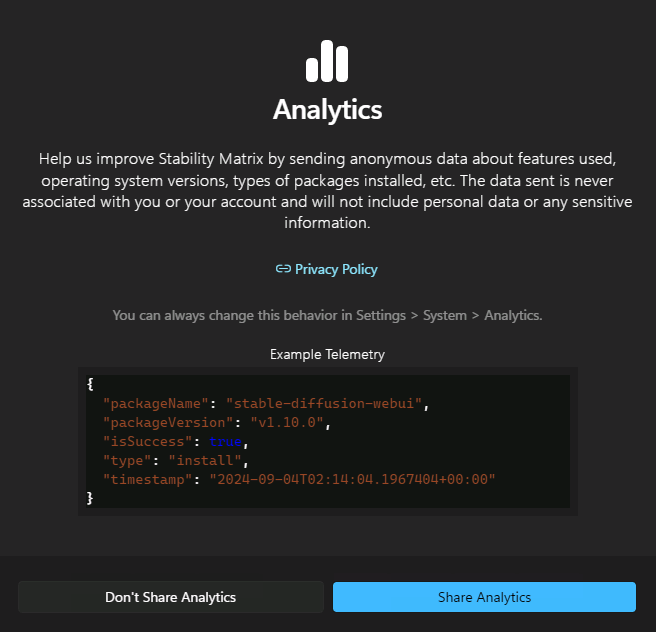Viewport: 656px width, 632px height.
Task: Click the closing brace of the JSON
Action: 90,498
